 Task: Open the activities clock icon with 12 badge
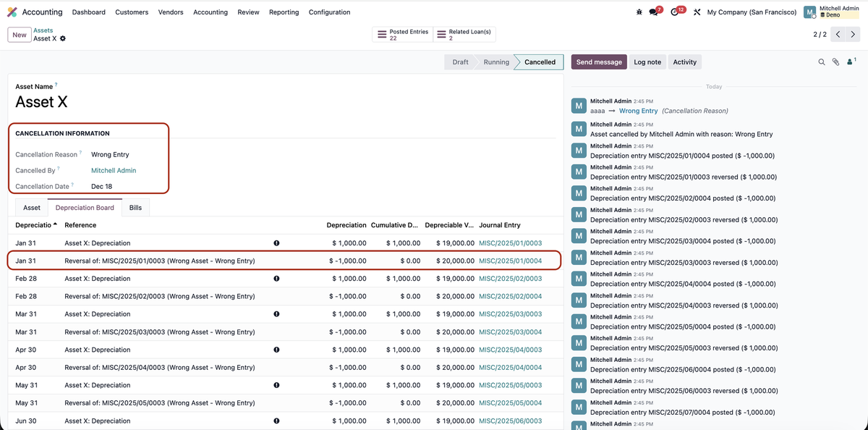(676, 12)
